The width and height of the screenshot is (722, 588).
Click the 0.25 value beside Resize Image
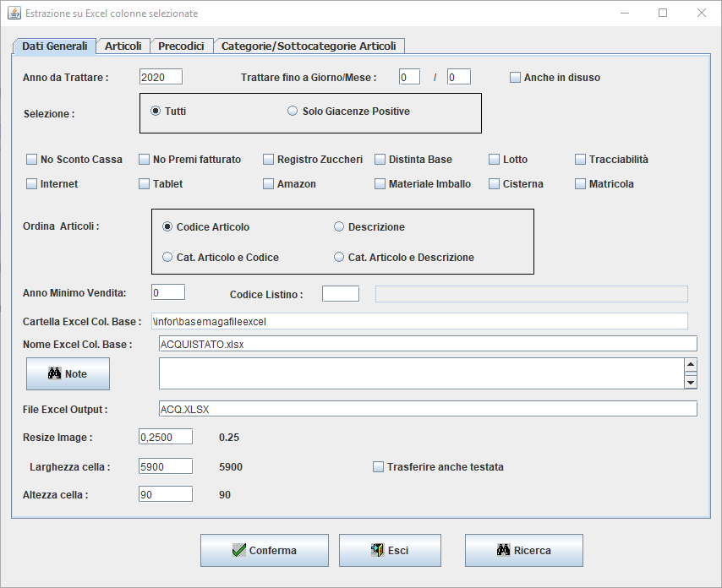(x=229, y=438)
